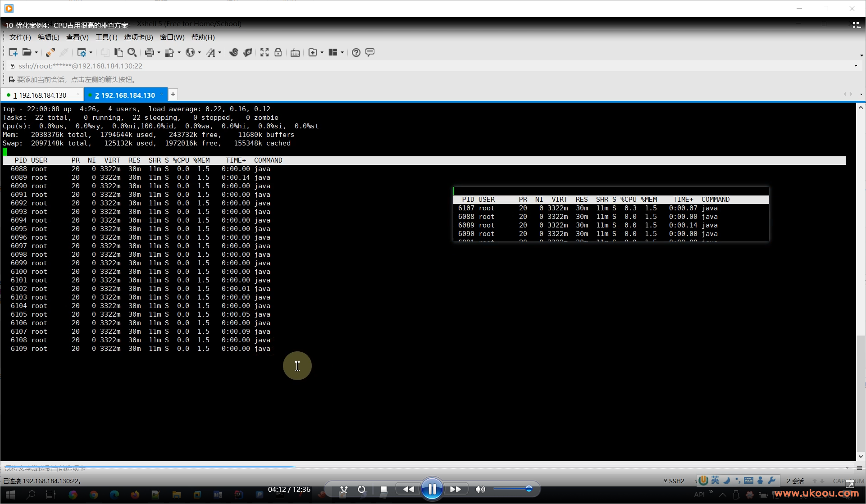The height and width of the screenshot is (504, 866).
Task: Click the video seek progress bar
Action: [433, 466]
